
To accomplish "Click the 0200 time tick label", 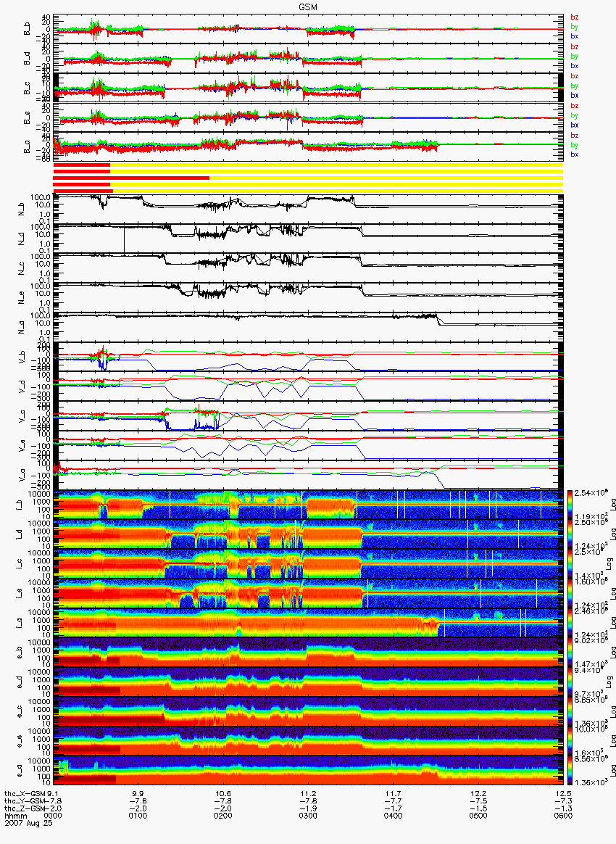I will point(222,816).
